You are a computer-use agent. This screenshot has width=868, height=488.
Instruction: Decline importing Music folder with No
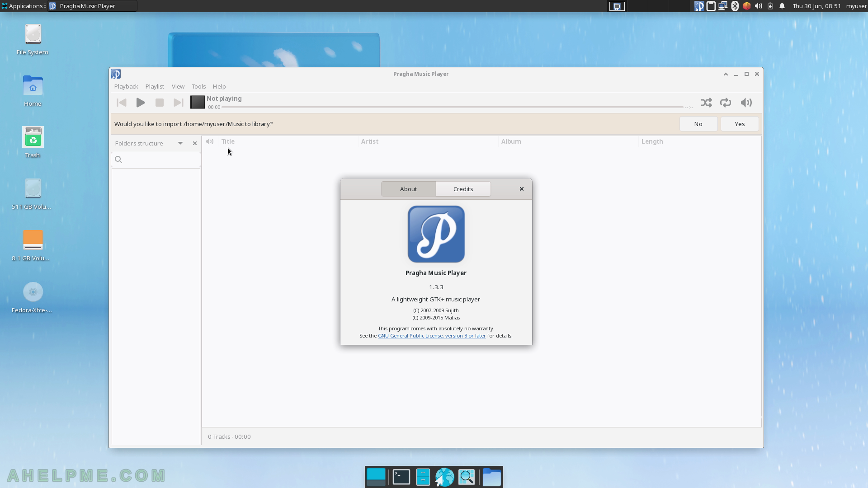click(x=698, y=124)
